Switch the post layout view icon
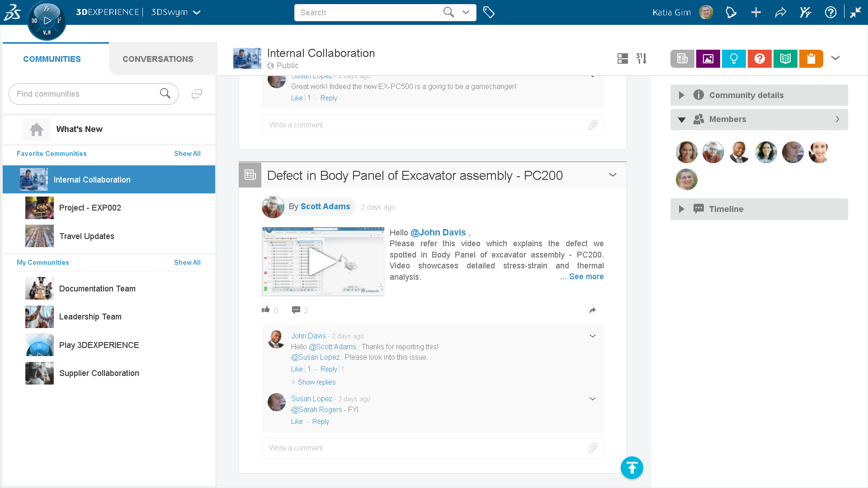Screen dimensions: 868x488 point(623,58)
